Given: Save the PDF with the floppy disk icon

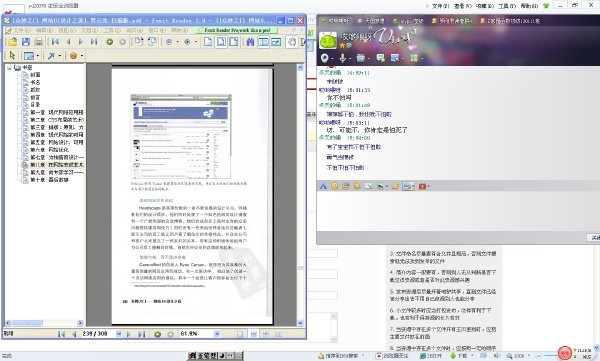Looking at the screenshot, I should click(26, 42).
